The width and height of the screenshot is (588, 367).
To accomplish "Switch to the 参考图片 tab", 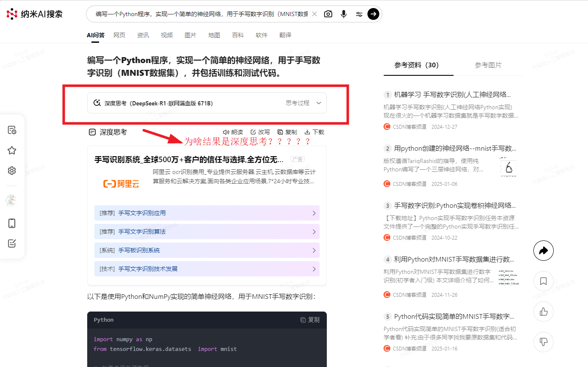I will coord(488,65).
